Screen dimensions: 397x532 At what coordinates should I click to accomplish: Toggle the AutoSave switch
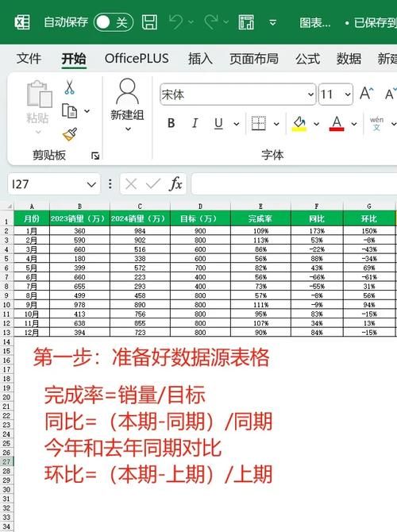point(113,22)
